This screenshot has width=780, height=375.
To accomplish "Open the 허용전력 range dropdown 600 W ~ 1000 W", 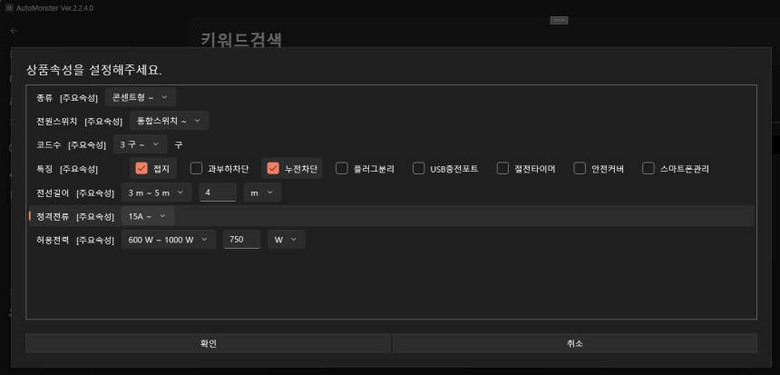I will pyautogui.click(x=169, y=240).
